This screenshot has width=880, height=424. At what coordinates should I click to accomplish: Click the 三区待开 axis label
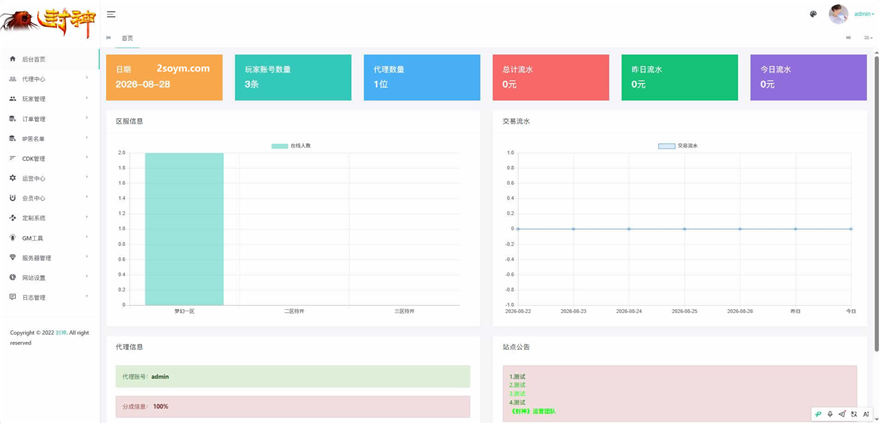(403, 311)
